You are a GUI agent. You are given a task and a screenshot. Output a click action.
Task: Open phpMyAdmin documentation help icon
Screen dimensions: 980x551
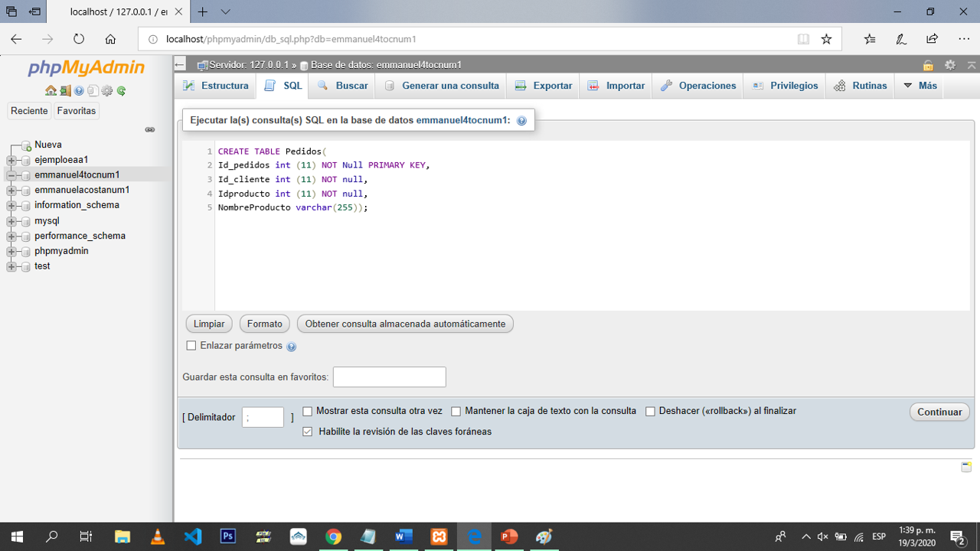point(79,90)
